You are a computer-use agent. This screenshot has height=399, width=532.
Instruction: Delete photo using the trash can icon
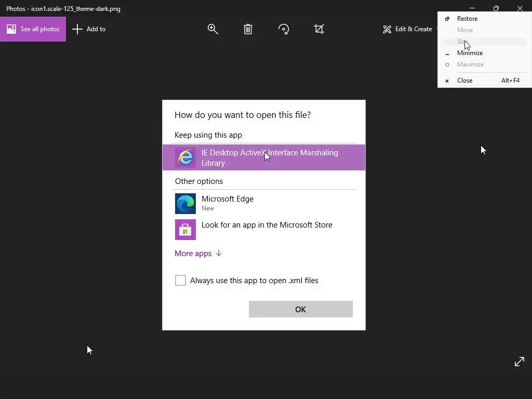pyautogui.click(x=248, y=29)
